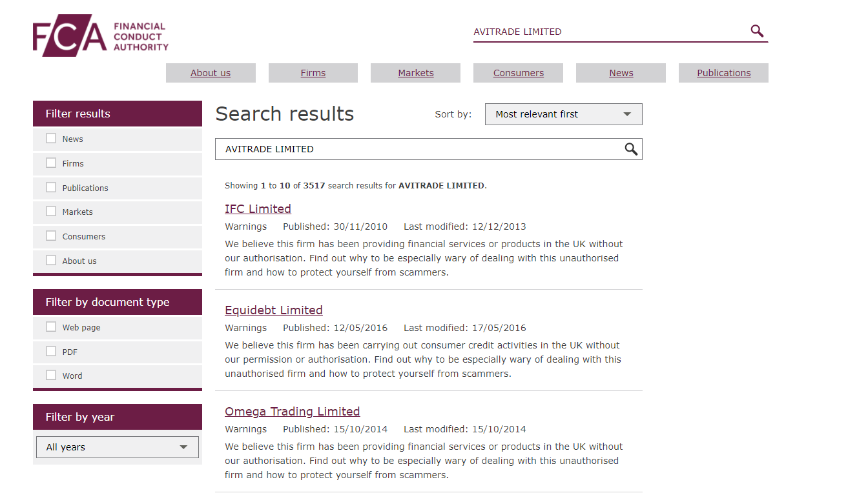Open the About us navigation menu
Viewport: 868px width, 493px height.
(x=211, y=73)
